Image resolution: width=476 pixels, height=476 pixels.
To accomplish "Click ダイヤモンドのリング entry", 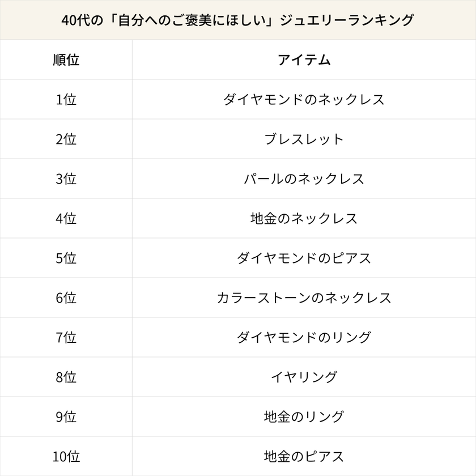I will [x=304, y=338].
